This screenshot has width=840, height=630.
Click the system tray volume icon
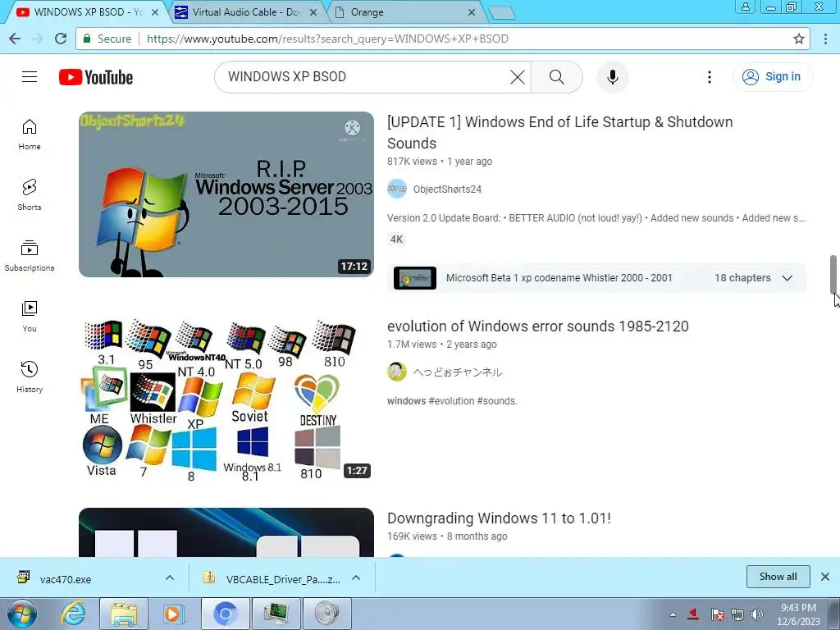(757, 614)
